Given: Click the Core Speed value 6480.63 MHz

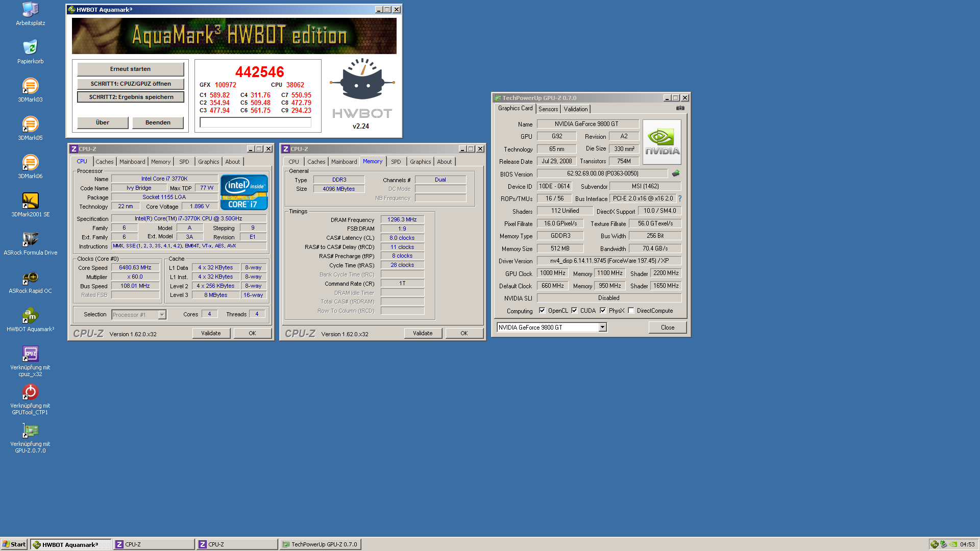Looking at the screenshot, I should (x=135, y=267).
